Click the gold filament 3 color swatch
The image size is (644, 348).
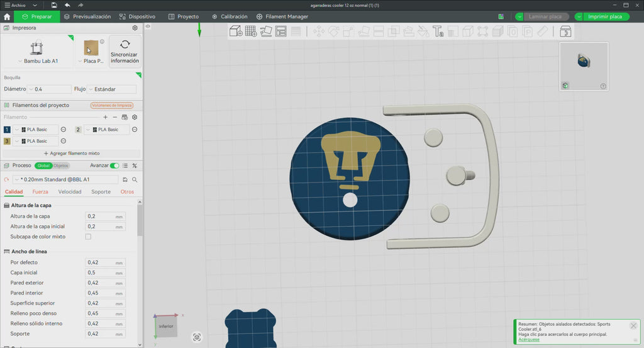[7, 141]
